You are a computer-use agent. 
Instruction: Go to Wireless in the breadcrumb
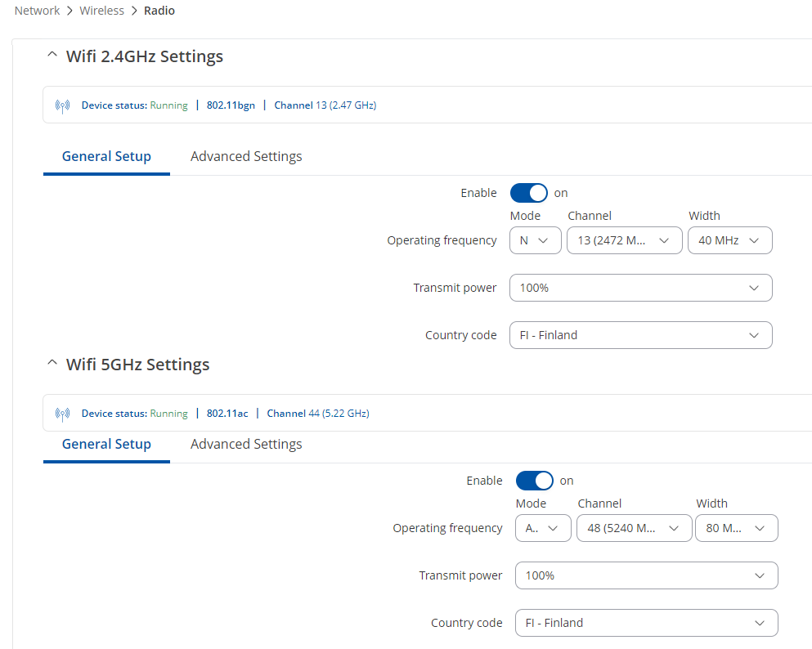click(102, 11)
